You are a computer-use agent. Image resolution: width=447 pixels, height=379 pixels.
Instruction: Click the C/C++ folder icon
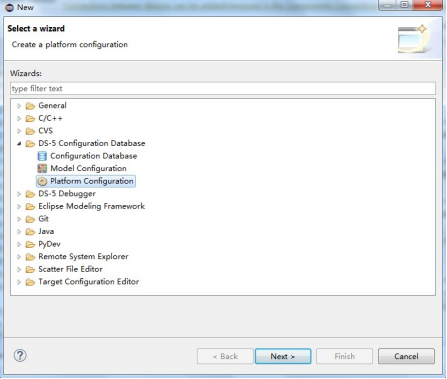30,119
